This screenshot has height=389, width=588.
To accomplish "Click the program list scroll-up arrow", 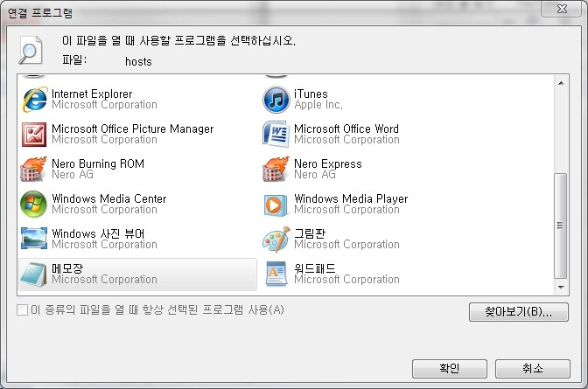I will click(561, 83).
